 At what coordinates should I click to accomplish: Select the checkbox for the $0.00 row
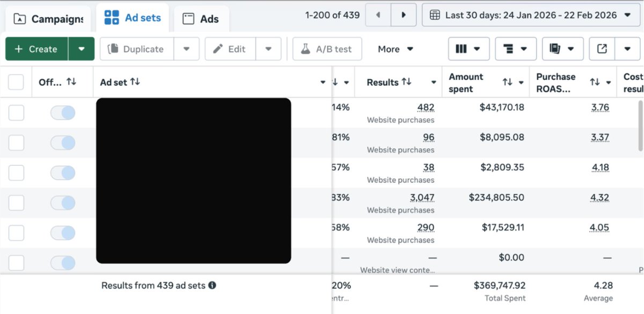tap(16, 263)
